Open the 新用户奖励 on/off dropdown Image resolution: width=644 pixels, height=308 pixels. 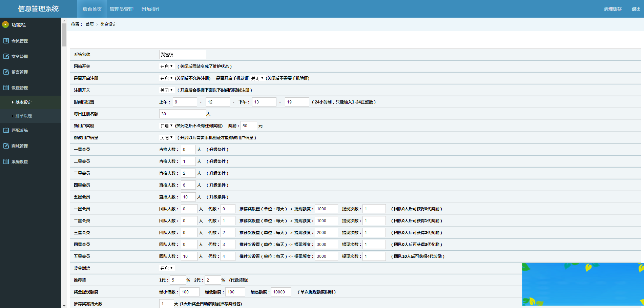click(x=166, y=126)
